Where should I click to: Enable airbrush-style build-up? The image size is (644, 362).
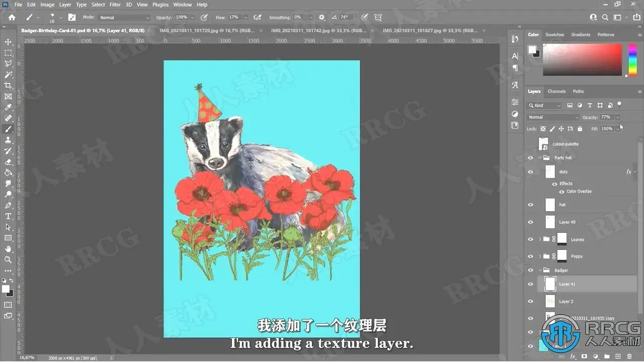click(258, 17)
